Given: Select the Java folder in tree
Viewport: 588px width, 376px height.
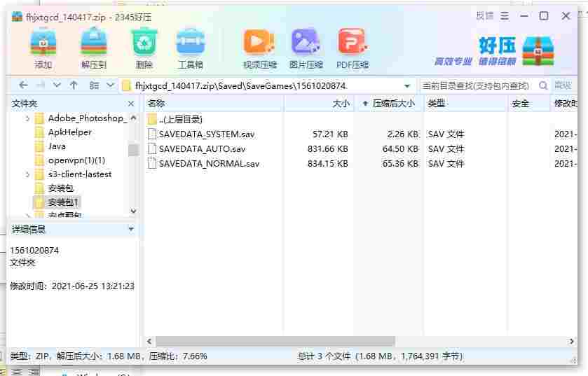Looking at the screenshot, I should click(57, 146).
